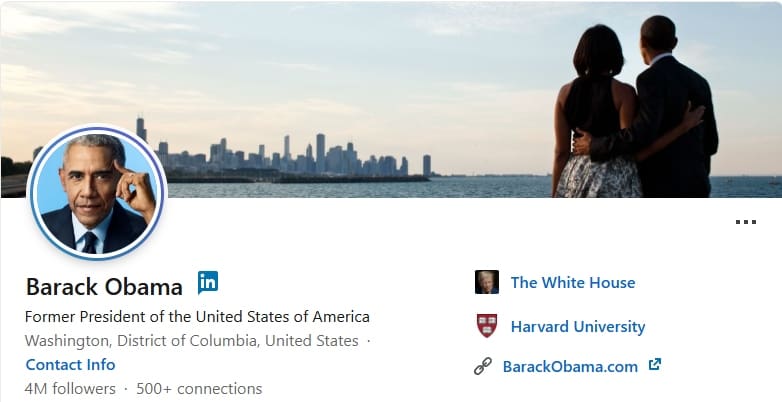
Task: Follow the BarackObama.com website link
Action: [x=570, y=367]
